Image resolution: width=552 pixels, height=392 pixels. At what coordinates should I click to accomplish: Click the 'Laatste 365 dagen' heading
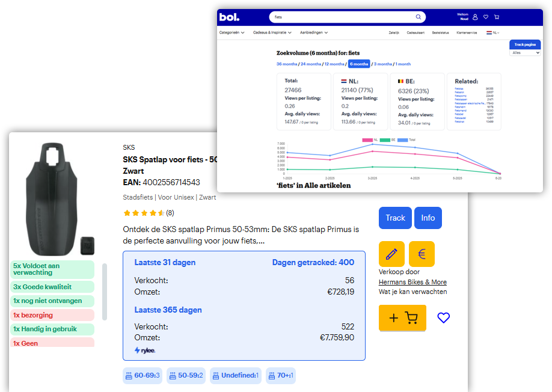168,310
